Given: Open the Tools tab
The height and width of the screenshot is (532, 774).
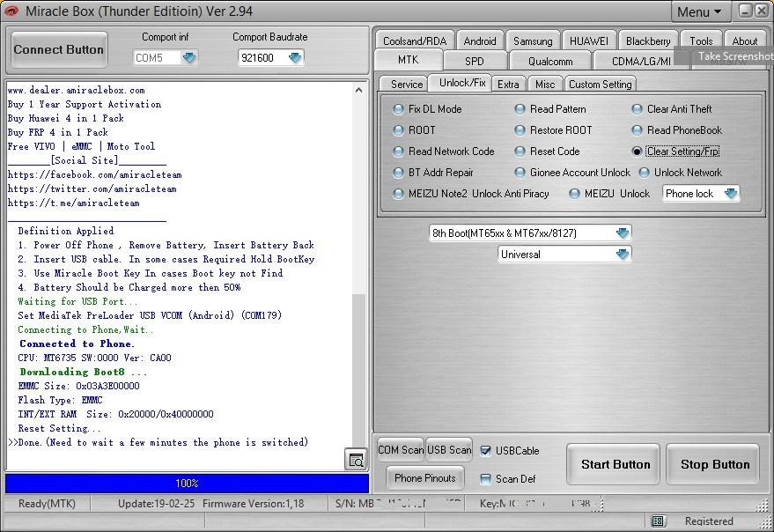Looking at the screenshot, I should tap(701, 41).
